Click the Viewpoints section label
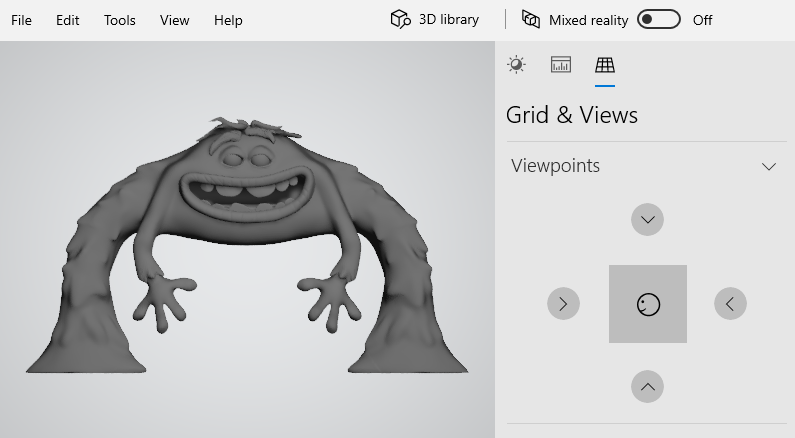This screenshot has height=438, width=795. point(555,166)
